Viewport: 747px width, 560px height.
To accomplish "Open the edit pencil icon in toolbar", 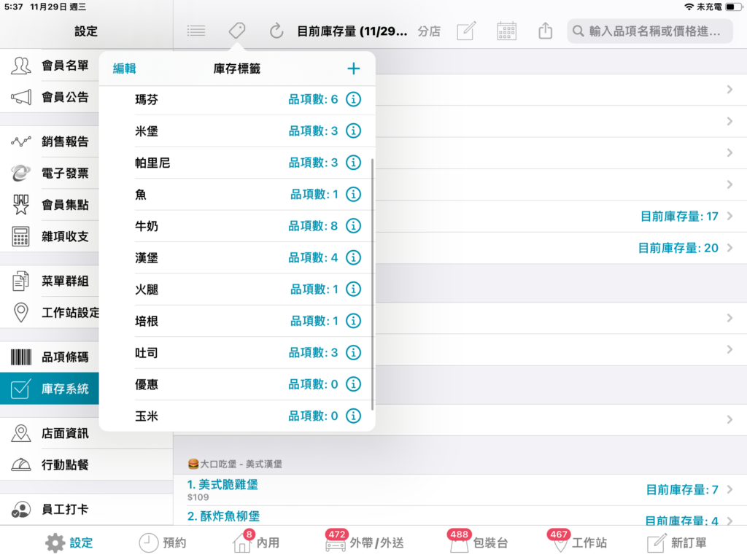I will click(466, 31).
